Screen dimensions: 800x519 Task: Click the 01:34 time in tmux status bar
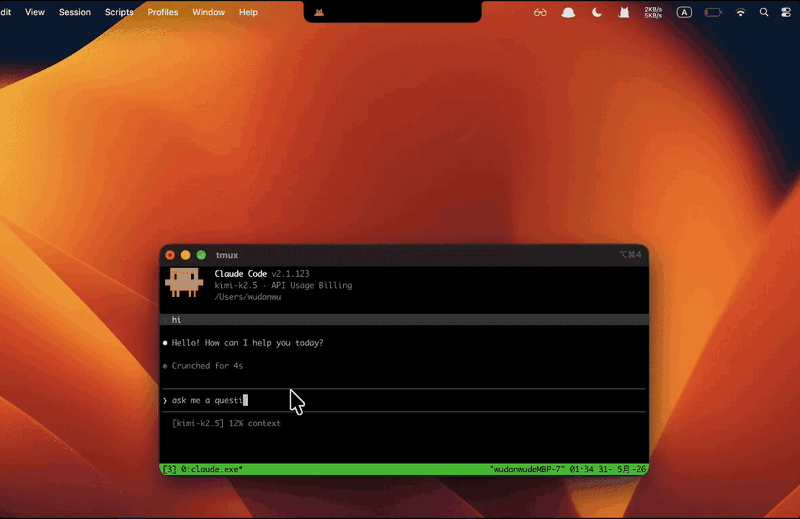(x=581, y=469)
